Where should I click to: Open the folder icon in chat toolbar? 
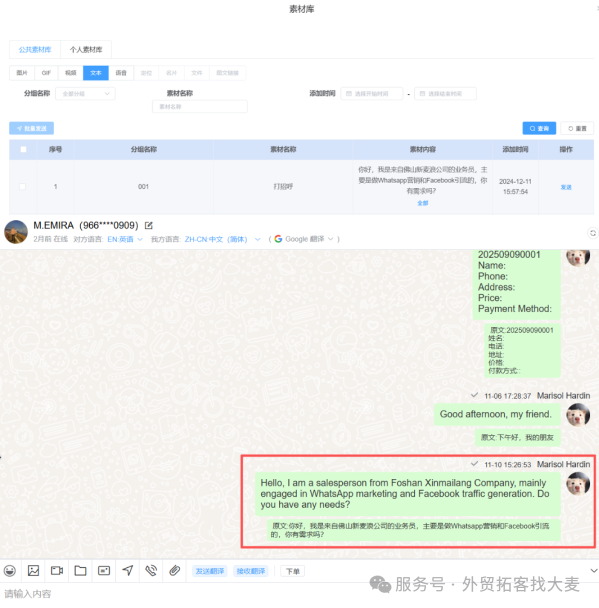coord(80,570)
